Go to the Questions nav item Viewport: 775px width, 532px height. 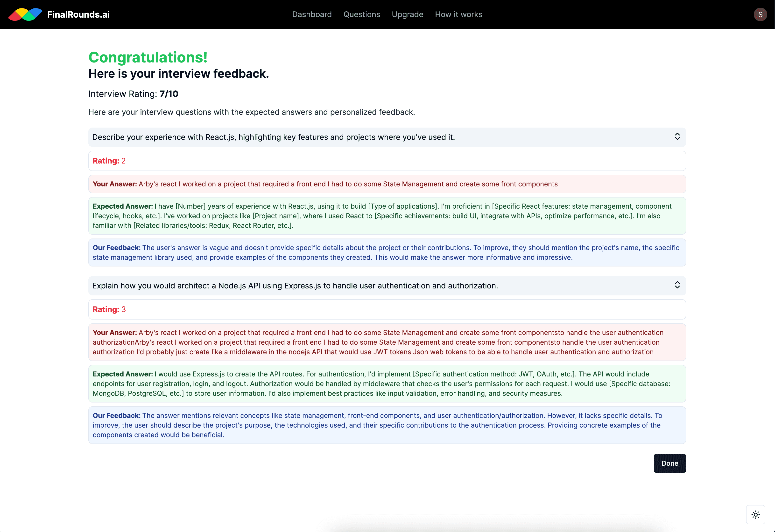pos(362,14)
